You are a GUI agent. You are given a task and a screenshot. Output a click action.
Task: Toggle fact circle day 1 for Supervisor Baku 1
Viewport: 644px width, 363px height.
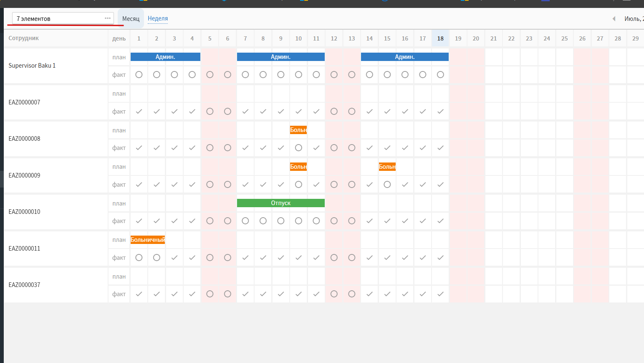(139, 75)
